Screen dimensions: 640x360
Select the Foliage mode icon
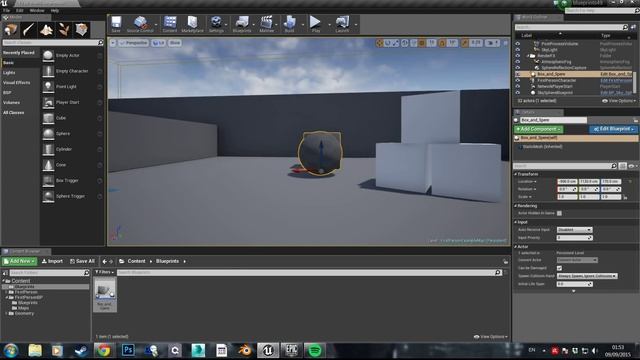(x=64, y=29)
